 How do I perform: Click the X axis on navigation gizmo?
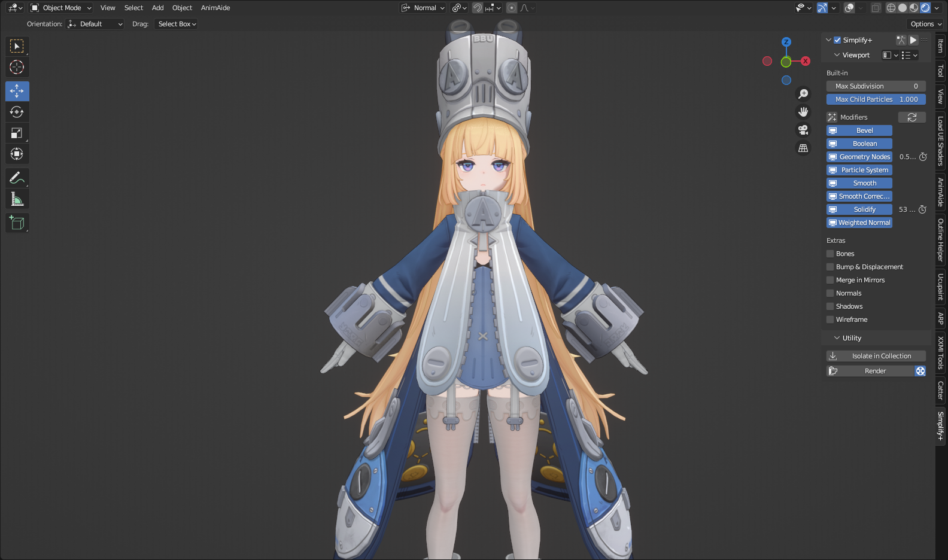coord(806,61)
